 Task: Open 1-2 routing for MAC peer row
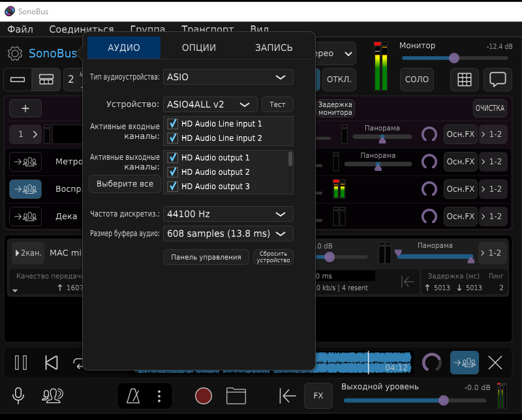point(493,253)
